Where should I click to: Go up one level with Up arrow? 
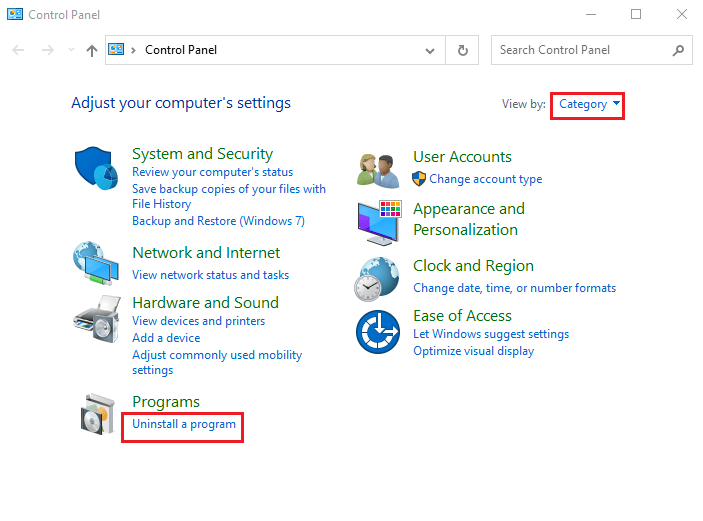[x=92, y=50]
